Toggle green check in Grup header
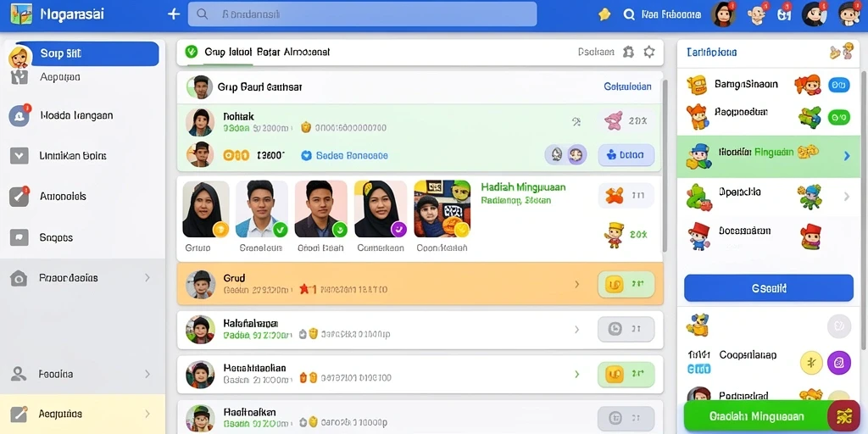 (191, 52)
